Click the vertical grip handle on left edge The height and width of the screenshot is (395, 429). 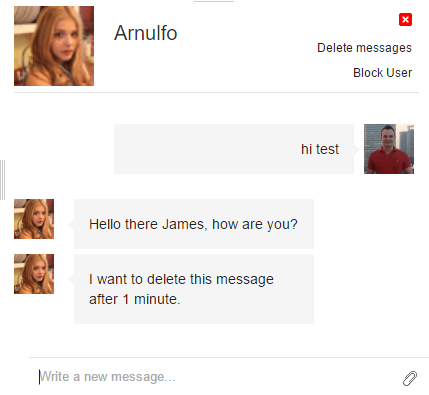click(x=2, y=180)
